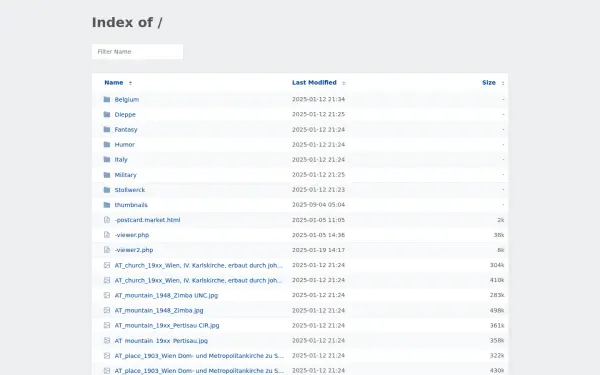Click the thumbnails folder icon

107,205
